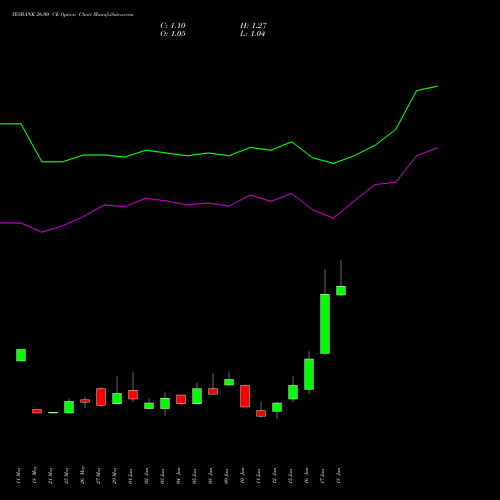The height and width of the screenshot is (500, 500).
Task: Click the low value L: 1.04
Action: (253, 34)
